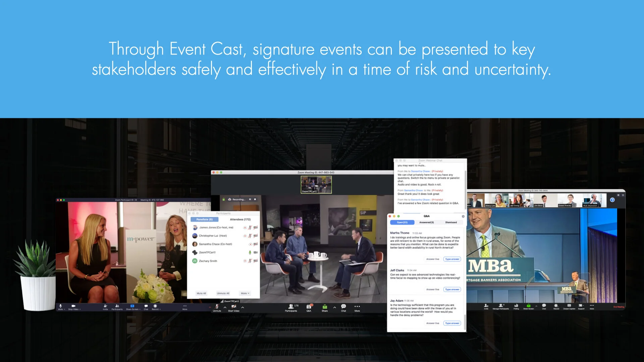Stop the recording with the stop control
The image size is (644, 362).
click(x=255, y=199)
